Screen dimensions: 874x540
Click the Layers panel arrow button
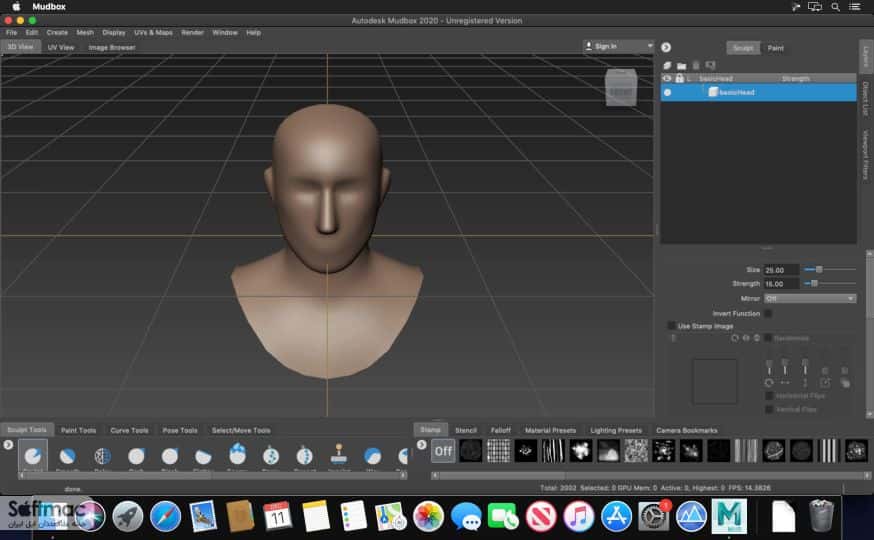[x=666, y=47]
